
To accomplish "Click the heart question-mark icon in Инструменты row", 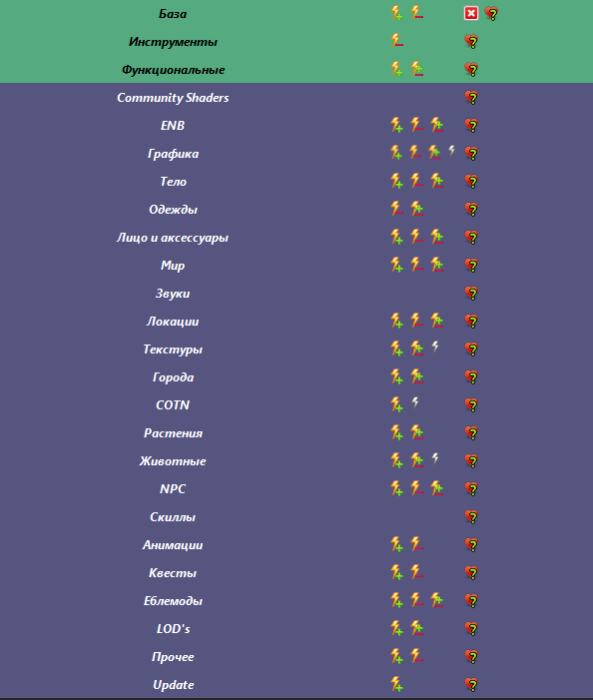I will click(x=471, y=42).
